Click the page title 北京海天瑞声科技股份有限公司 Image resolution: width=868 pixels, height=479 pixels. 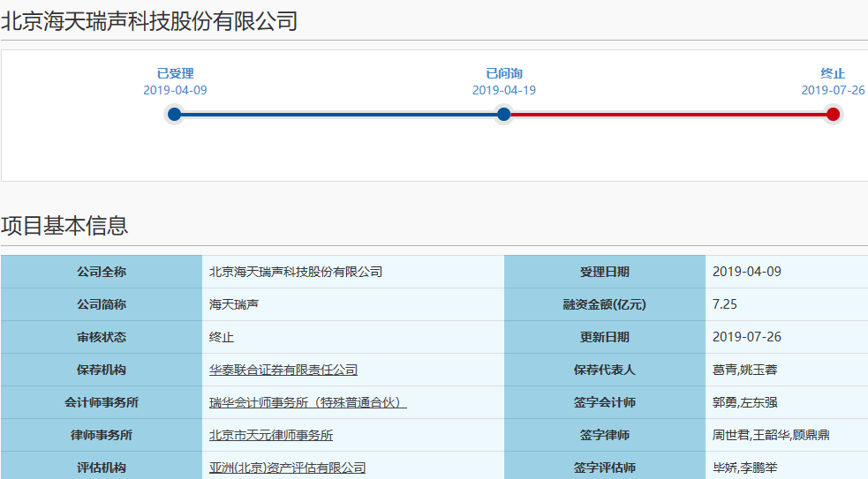[x=149, y=21]
